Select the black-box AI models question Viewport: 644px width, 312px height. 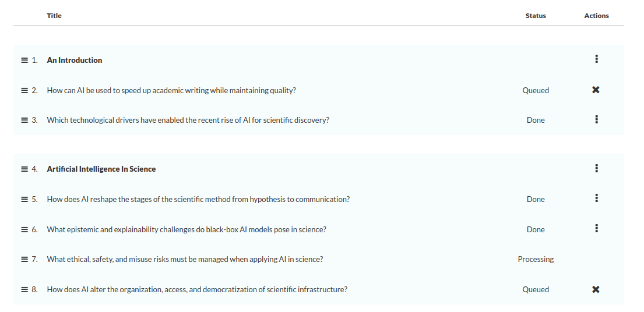coord(186,229)
